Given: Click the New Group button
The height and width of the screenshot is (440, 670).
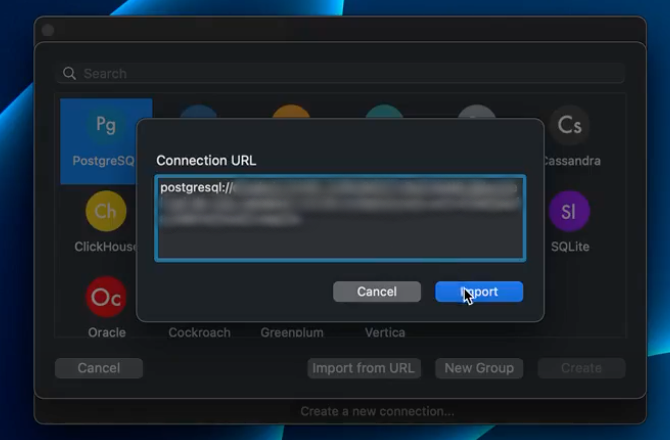Looking at the screenshot, I should point(479,368).
